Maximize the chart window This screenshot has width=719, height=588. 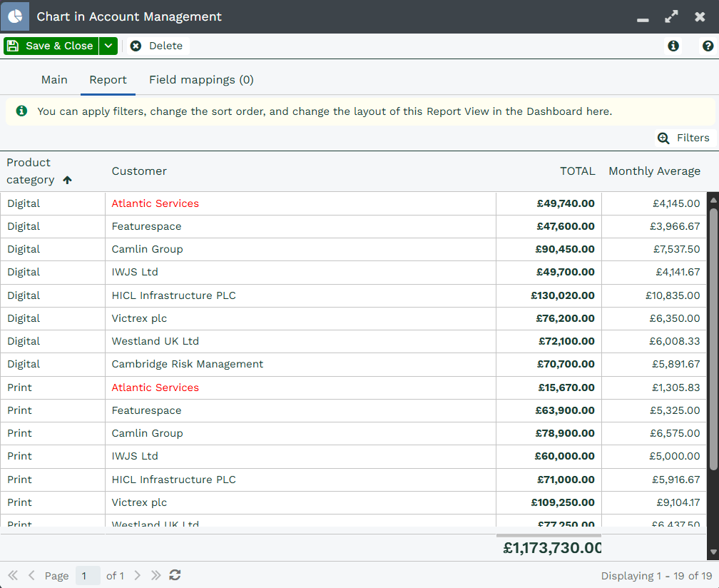pyautogui.click(x=671, y=16)
